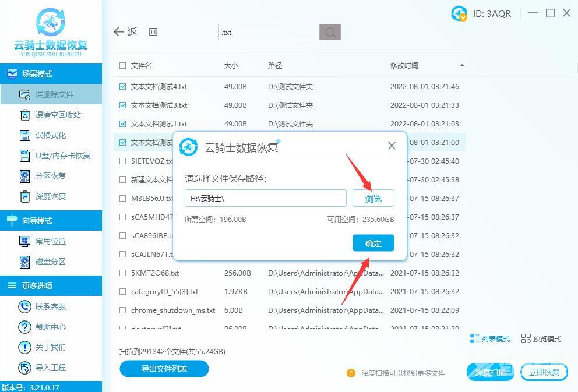Uncheck 文本文档测试1.txt checkbox
The width and height of the screenshot is (578, 392).
tap(123, 124)
